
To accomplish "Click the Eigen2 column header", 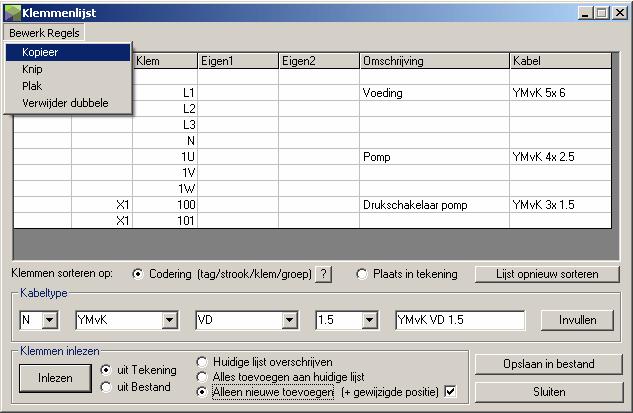I will coord(319,61).
